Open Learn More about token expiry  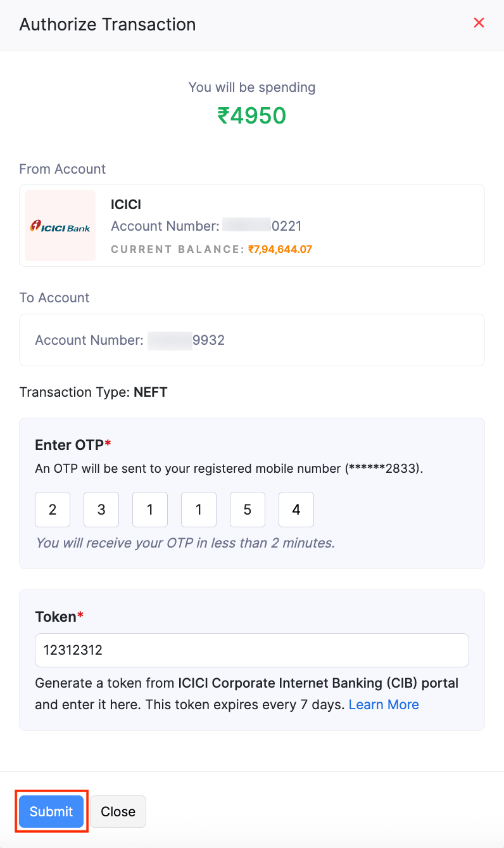383,704
